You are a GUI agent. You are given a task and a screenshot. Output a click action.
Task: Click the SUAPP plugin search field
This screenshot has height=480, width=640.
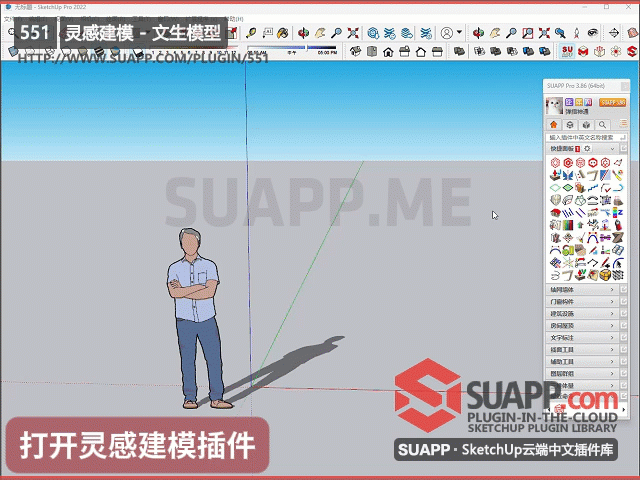pyautogui.click(x=585, y=136)
